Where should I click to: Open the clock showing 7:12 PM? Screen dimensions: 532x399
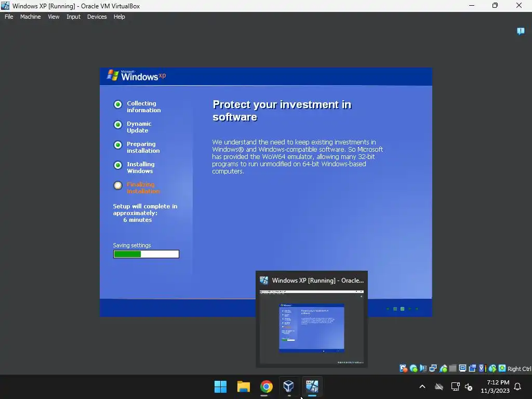click(495, 387)
